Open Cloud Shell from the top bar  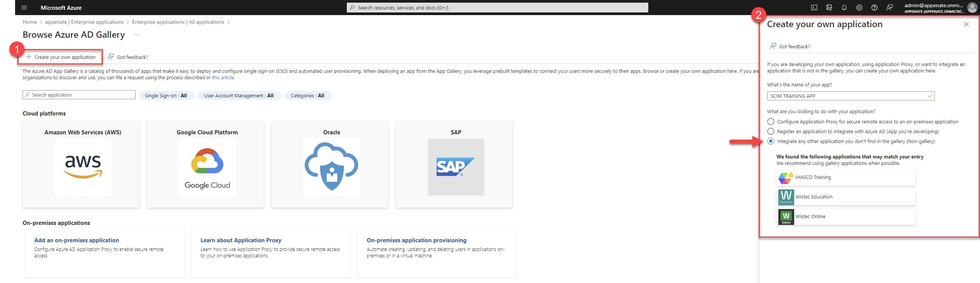coord(814,8)
